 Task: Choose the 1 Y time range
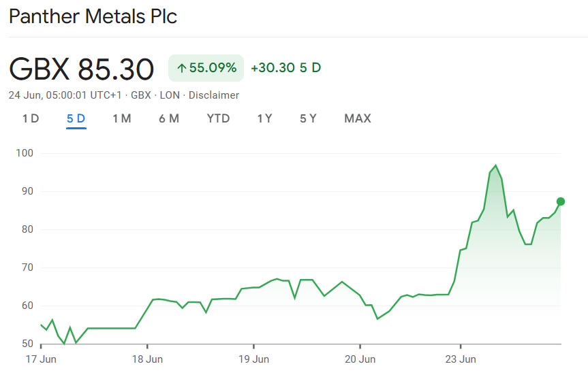[264, 118]
